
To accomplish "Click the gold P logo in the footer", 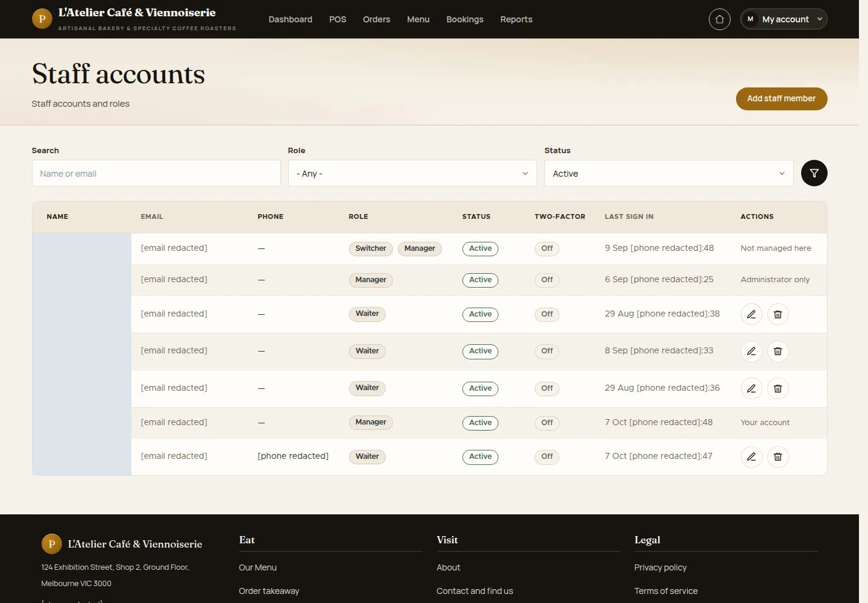I will (51, 544).
